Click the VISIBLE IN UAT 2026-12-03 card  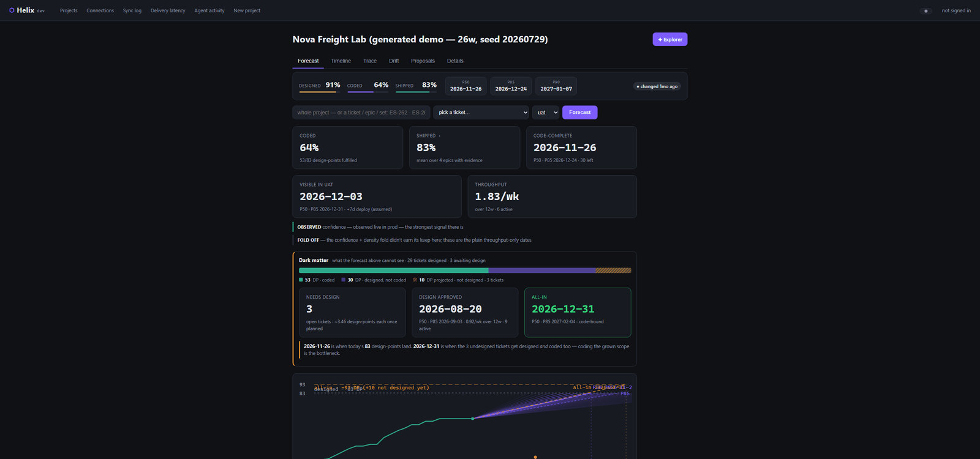[377, 196]
